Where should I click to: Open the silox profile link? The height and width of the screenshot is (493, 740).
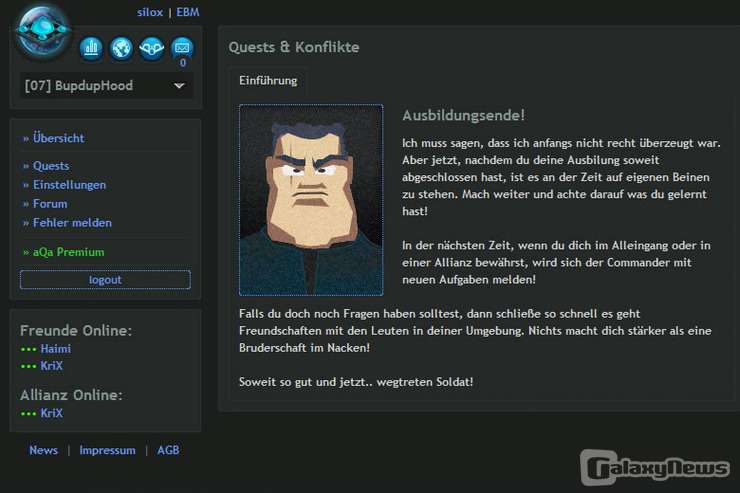click(150, 12)
